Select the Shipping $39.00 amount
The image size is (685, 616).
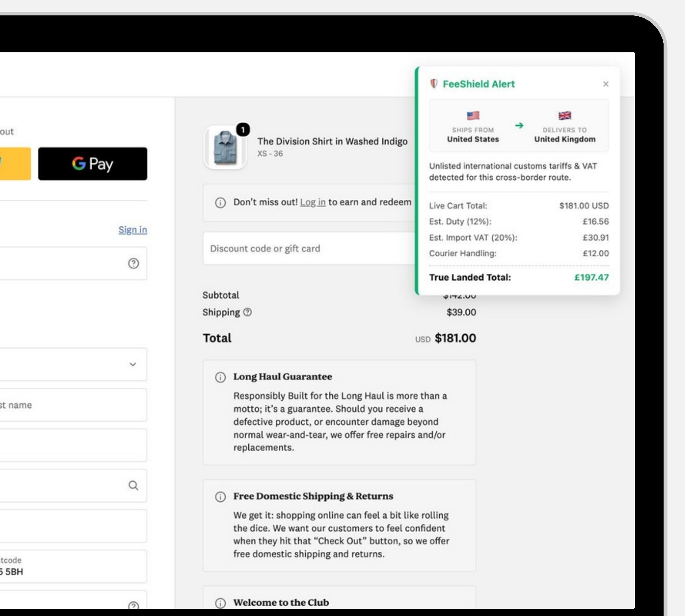461,312
